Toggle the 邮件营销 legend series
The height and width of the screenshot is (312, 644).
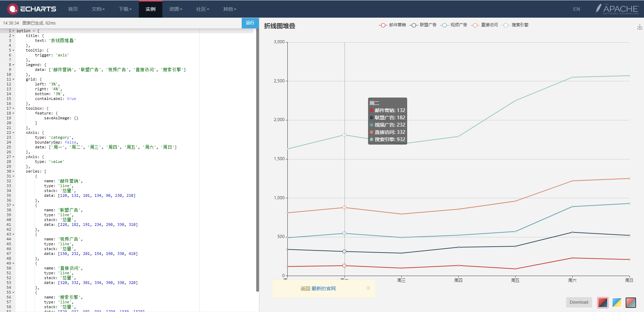392,25
